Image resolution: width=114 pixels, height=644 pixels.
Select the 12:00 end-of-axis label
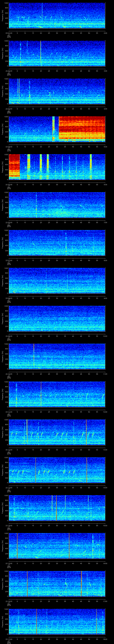105,412
